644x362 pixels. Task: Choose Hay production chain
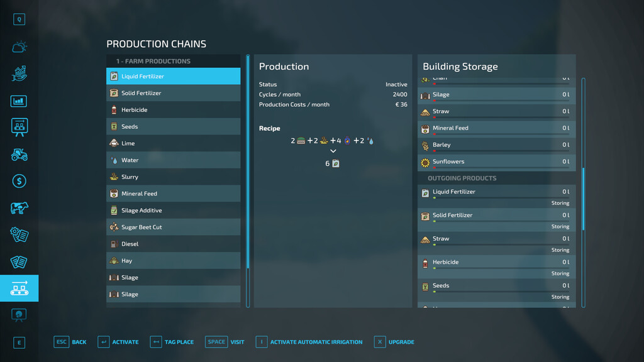click(x=174, y=261)
